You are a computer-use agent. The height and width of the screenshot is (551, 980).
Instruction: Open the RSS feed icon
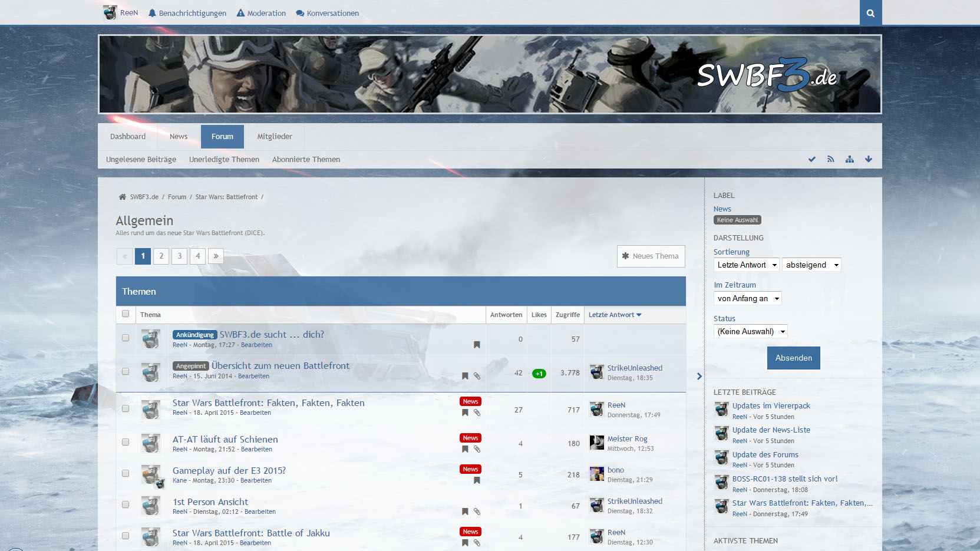click(x=831, y=159)
